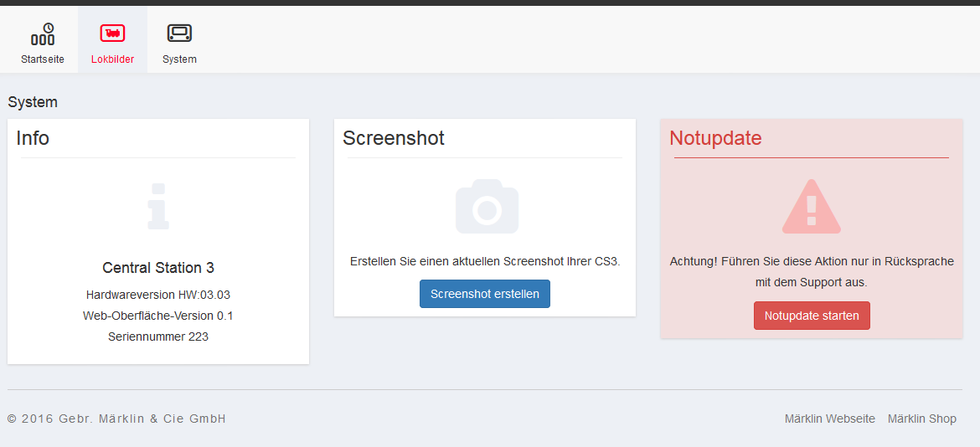Click the camera icon in Screenshot card
Image resolution: width=980 pixels, height=447 pixels.
pos(487,206)
